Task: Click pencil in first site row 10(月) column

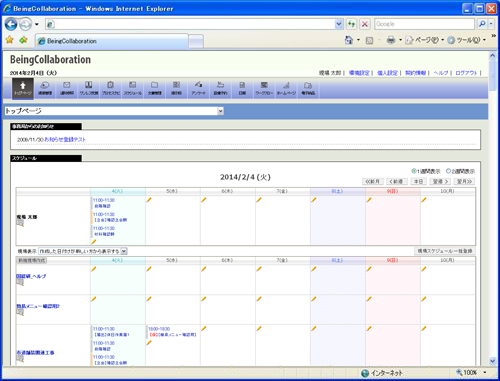Action: [424, 269]
